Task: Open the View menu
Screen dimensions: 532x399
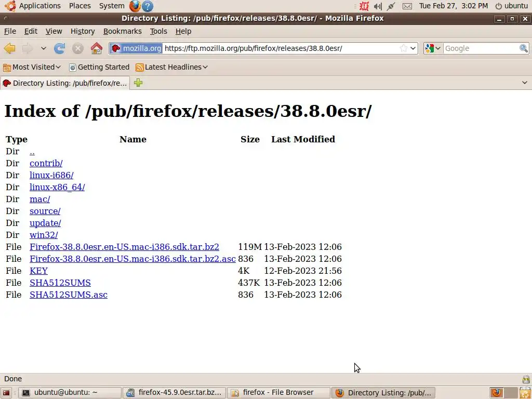Action: pyautogui.click(x=54, y=31)
